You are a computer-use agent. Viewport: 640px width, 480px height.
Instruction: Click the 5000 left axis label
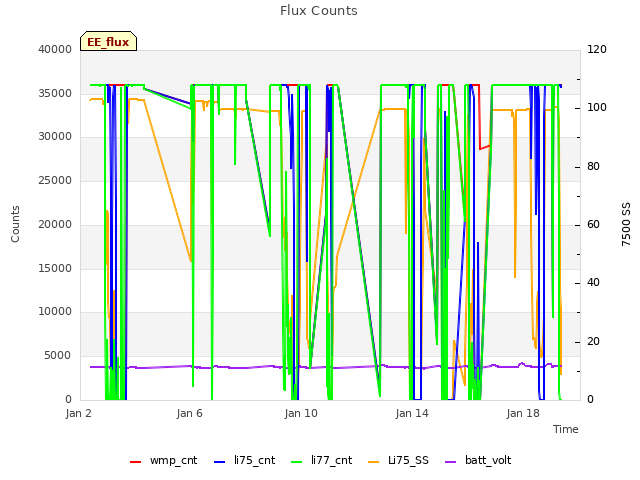click(58, 356)
